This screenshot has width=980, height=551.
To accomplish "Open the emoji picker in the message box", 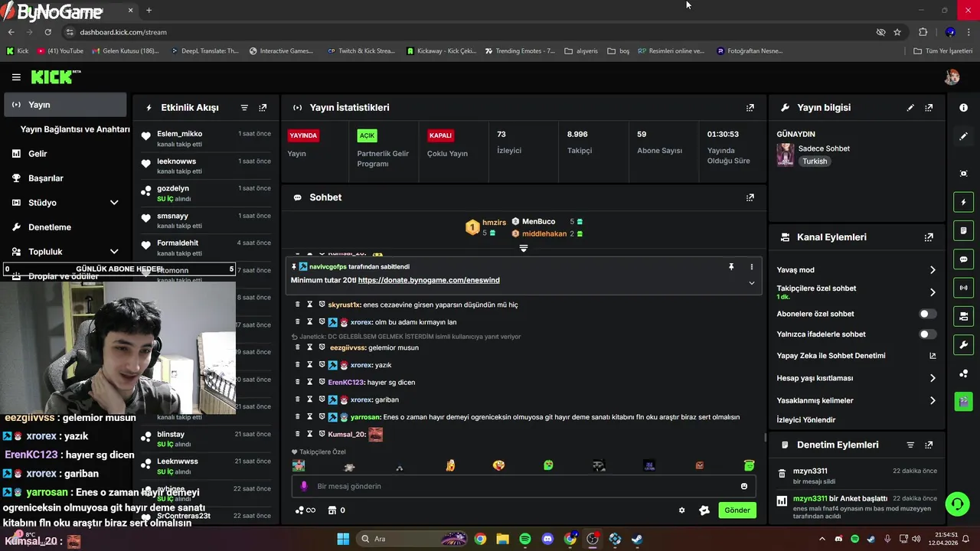I will [743, 486].
